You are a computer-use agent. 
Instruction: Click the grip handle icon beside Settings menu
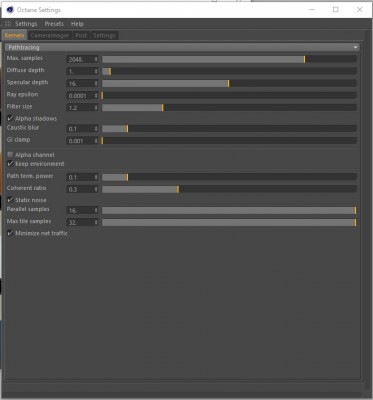coord(8,24)
